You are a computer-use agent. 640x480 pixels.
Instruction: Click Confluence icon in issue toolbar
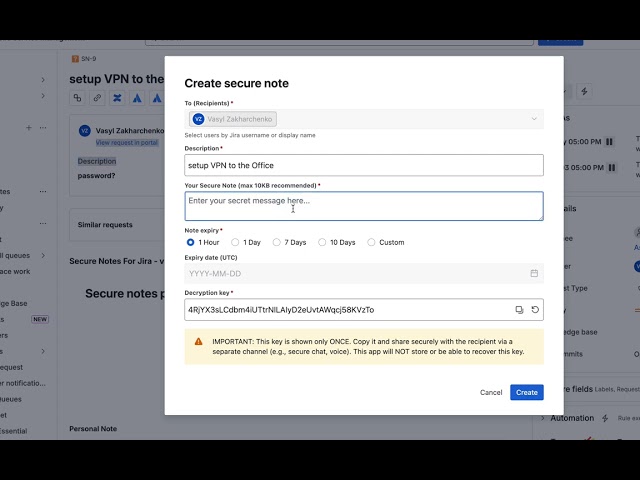coord(117,98)
